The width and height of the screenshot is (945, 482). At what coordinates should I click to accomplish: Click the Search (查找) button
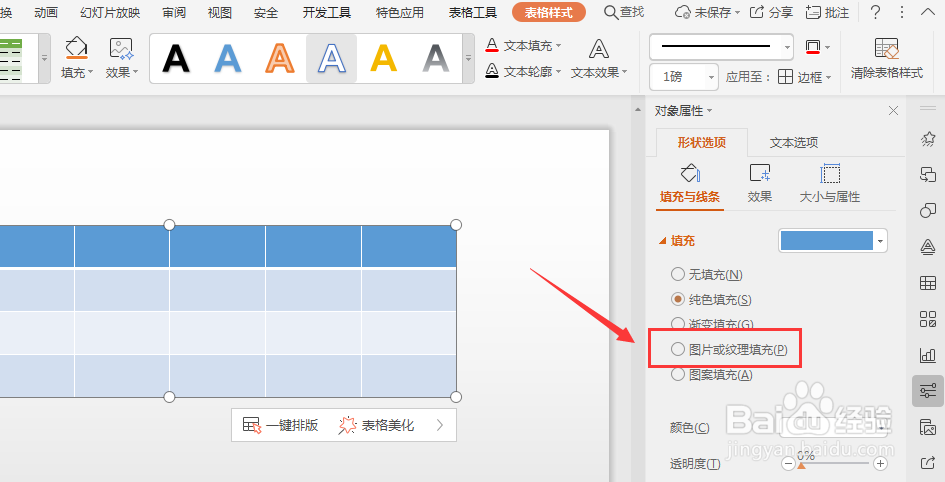(x=624, y=12)
